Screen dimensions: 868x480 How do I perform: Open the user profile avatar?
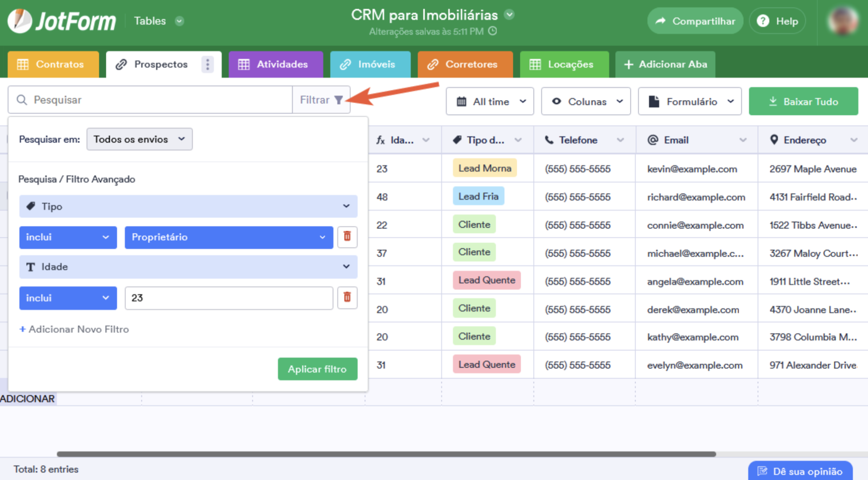843,21
